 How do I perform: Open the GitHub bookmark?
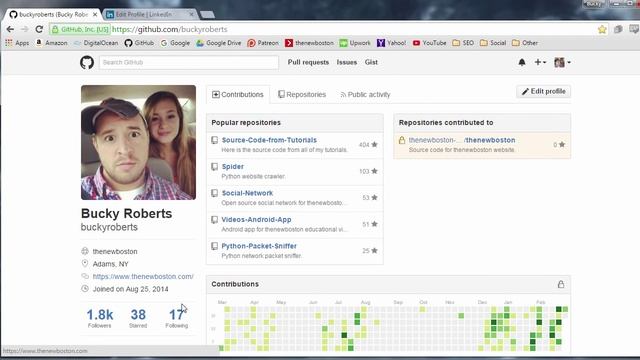pyautogui.click(x=139, y=43)
